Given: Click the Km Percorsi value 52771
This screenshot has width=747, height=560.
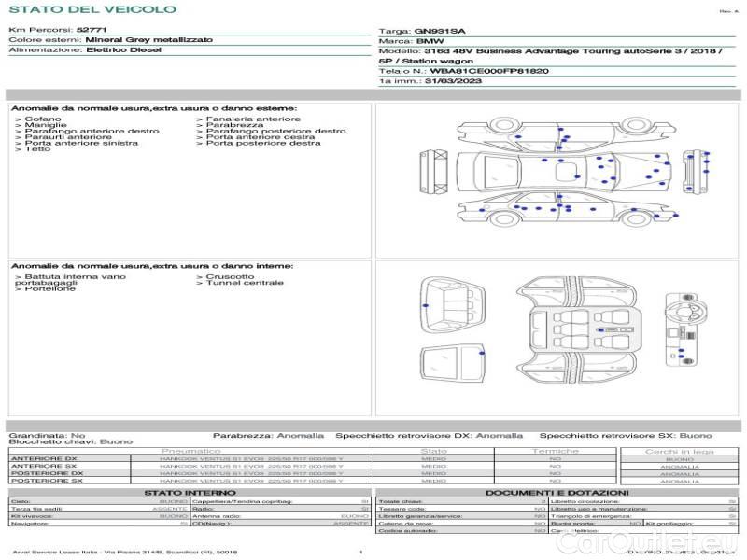Looking at the screenshot, I should [92, 30].
